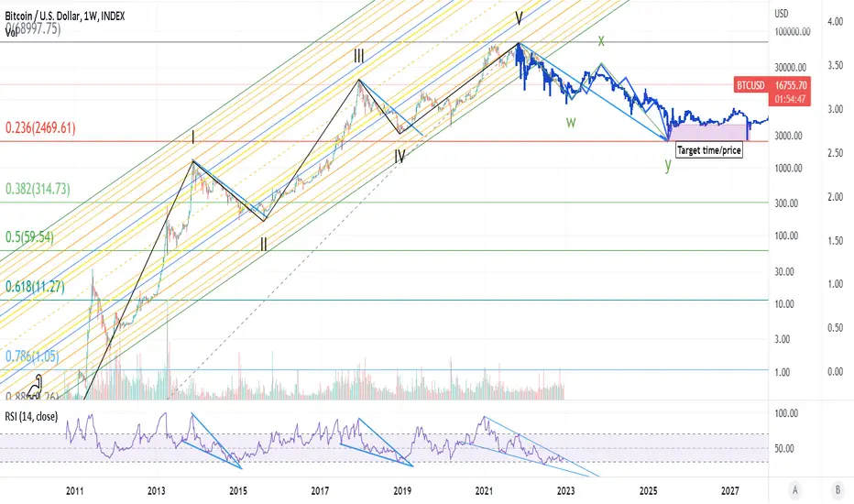Click the 300.00 price axis value
The width and height of the screenshot is (854, 504).
pyautogui.click(x=786, y=203)
